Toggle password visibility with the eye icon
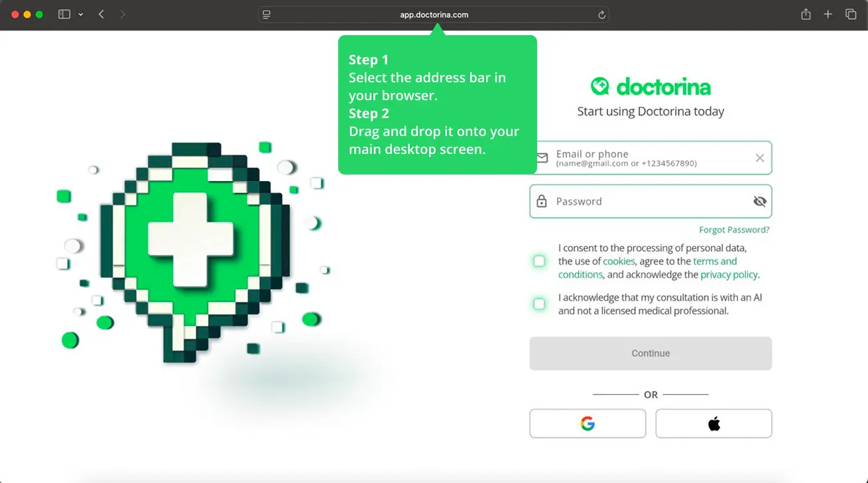This screenshot has width=868, height=483. [760, 201]
